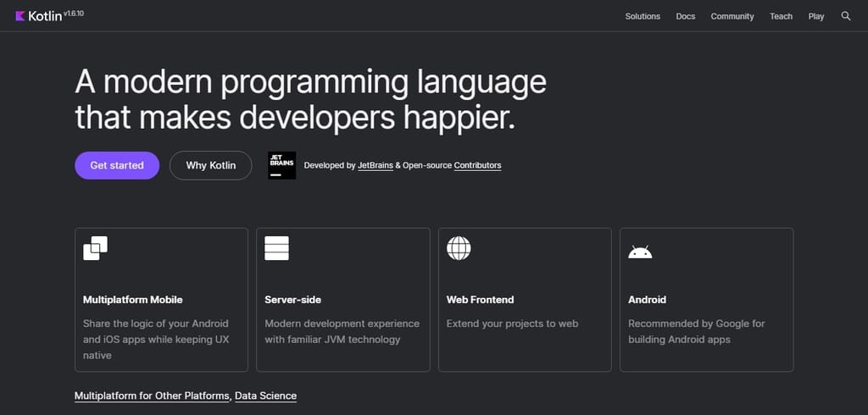Click 'Extend your projects to web' text

click(x=512, y=324)
